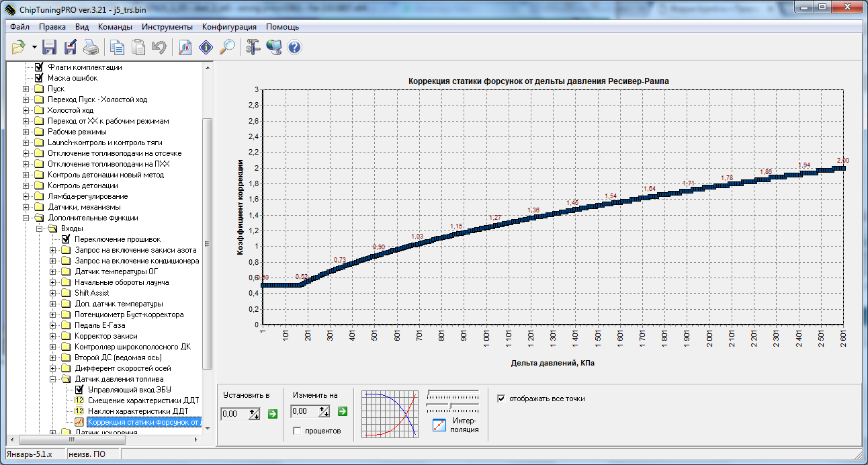Click the Интерполяция chart icon
The height and width of the screenshot is (465, 868).
coord(439,425)
